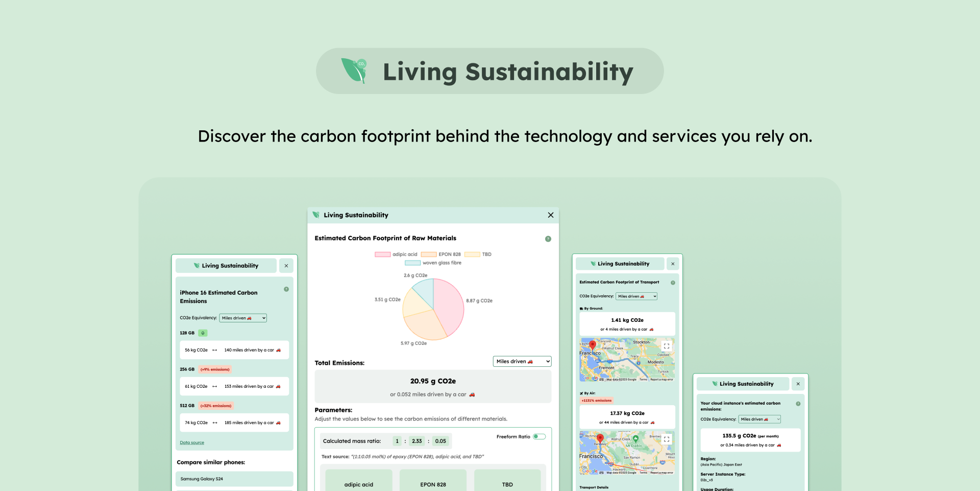The image size is (980, 491).
Task: Open the Data source link
Action: click(192, 442)
